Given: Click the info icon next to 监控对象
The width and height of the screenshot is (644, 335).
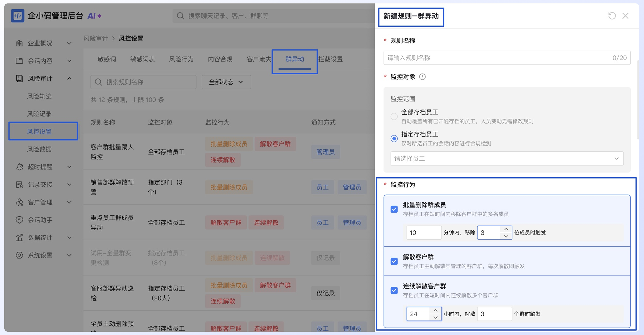Looking at the screenshot, I should pyautogui.click(x=422, y=77).
